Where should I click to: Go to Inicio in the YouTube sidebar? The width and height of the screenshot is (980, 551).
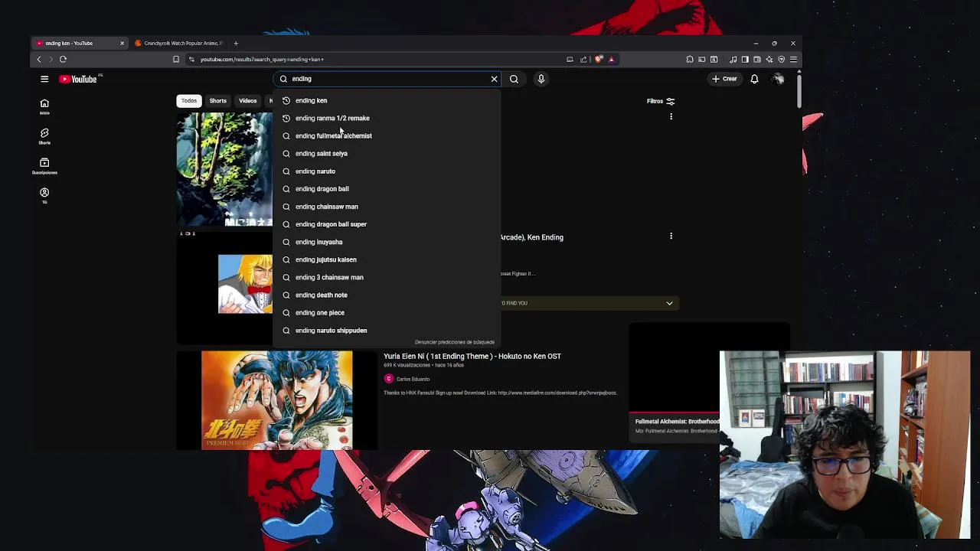pos(44,106)
